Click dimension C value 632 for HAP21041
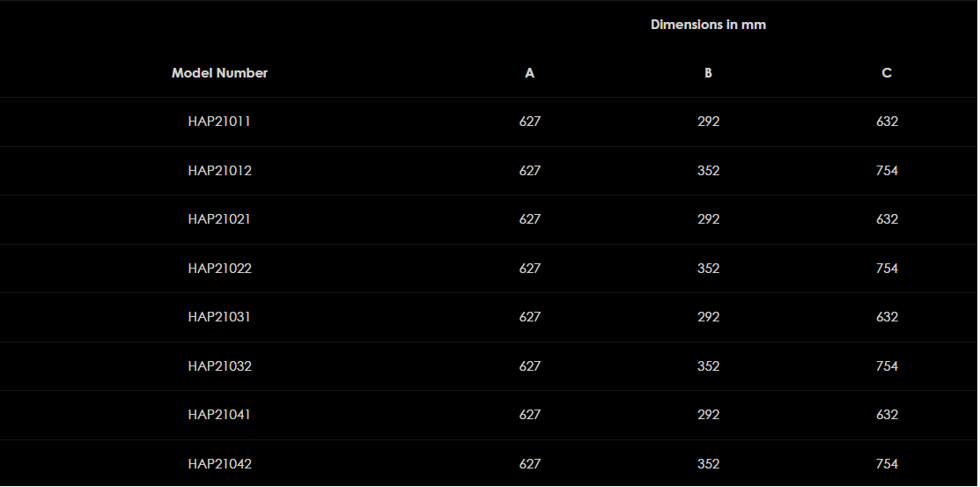 [887, 415]
